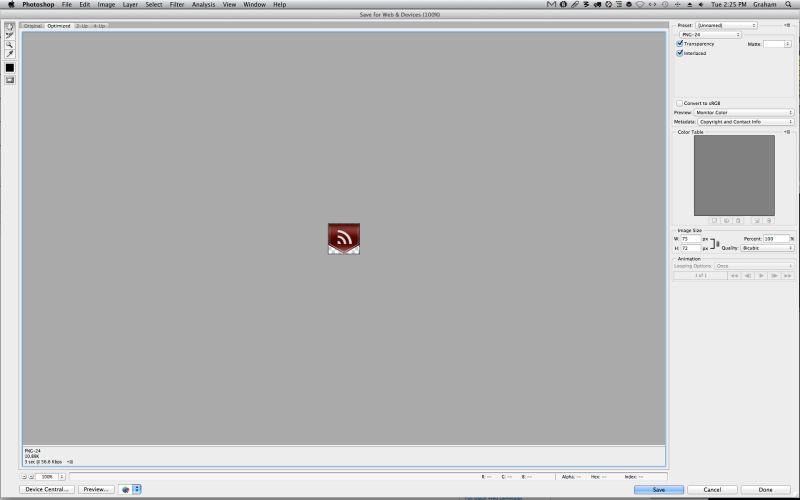Open the Color Table flyout menu
Viewport: 800px width, 500px height.
tap(787, 132)
